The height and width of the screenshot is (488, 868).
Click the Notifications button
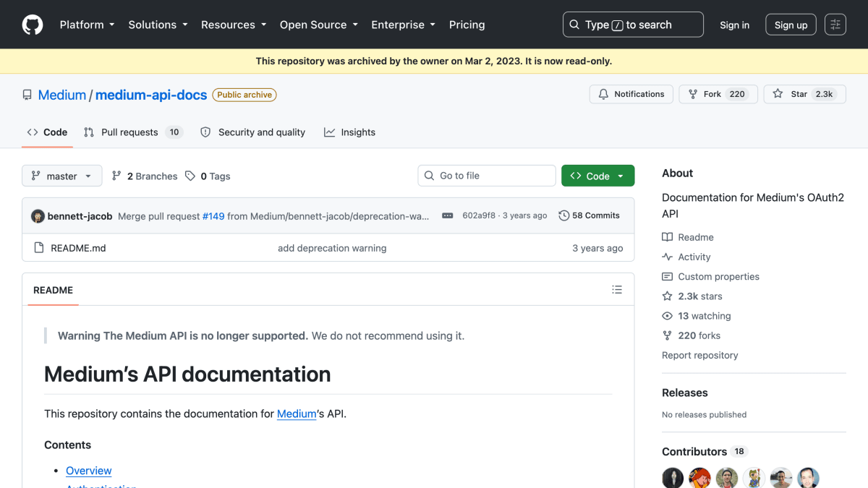click(631, 94)
